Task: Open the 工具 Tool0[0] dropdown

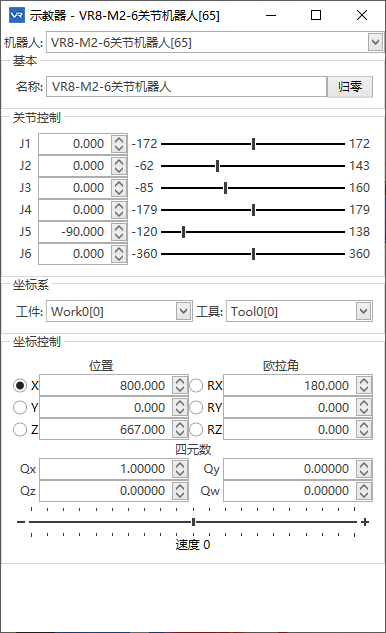Action: point(363,311)
